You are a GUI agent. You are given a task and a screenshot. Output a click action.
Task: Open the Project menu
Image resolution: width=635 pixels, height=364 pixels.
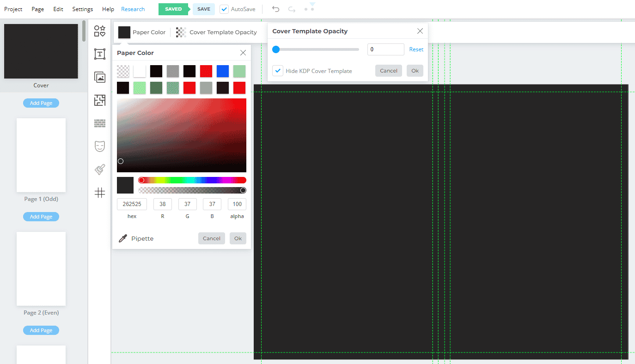click(x=13, y=9)
